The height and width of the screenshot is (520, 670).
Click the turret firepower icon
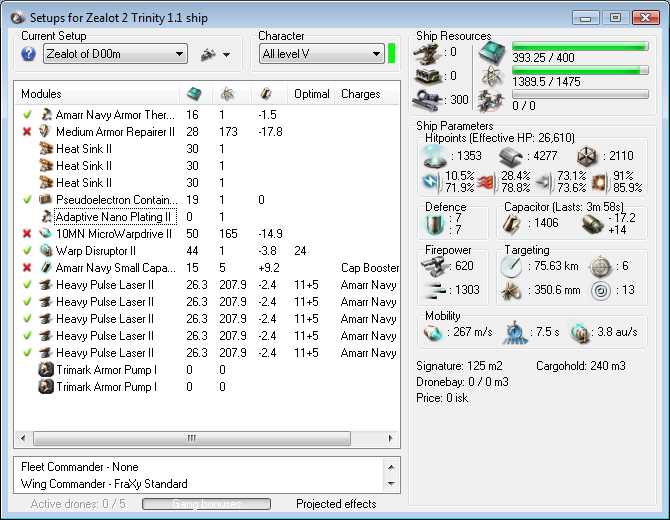click(434, 266)
